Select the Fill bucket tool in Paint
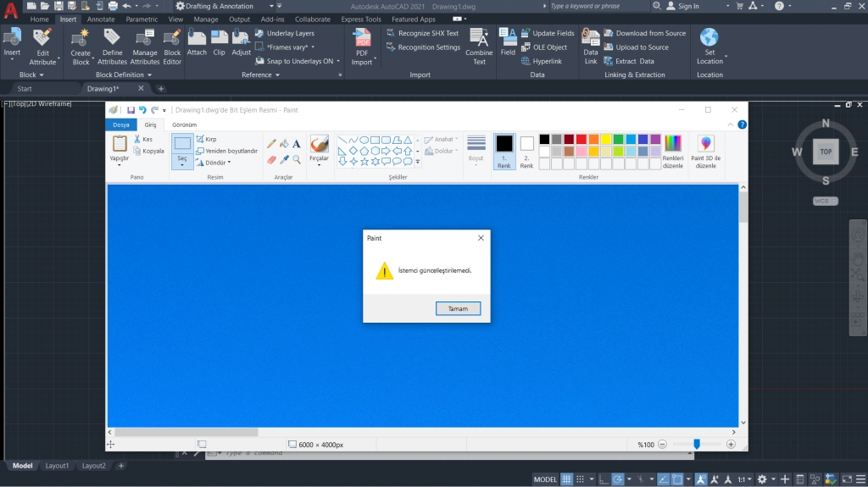Screen dimensions: 868x487 [284, 144]
